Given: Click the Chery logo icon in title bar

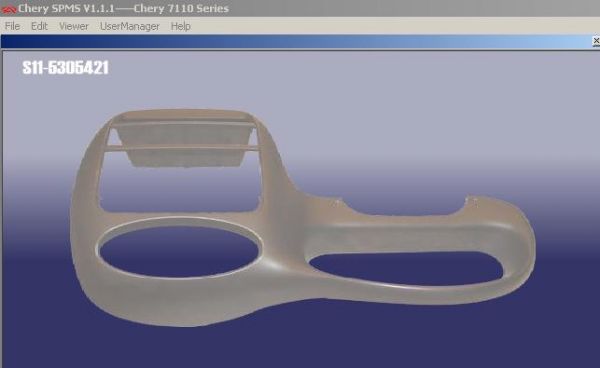Looking at the screenshot, I should (x=8, y=9).
